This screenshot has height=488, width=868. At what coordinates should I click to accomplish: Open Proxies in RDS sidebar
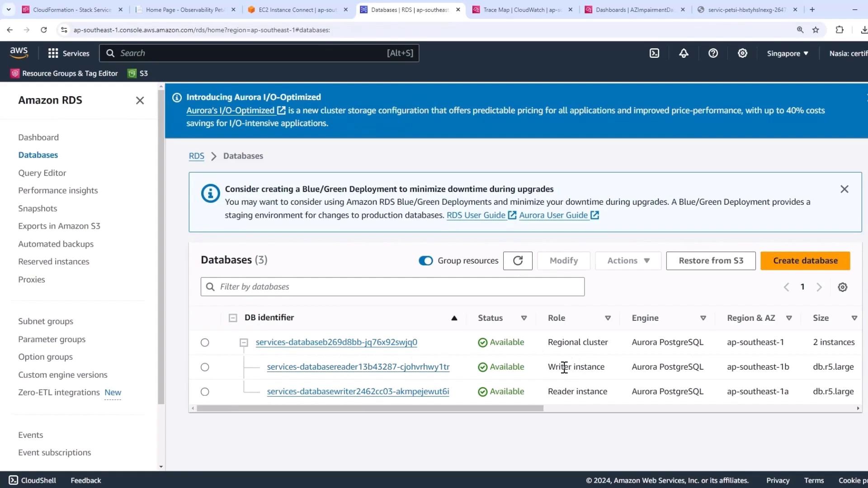tap(32, 280)
